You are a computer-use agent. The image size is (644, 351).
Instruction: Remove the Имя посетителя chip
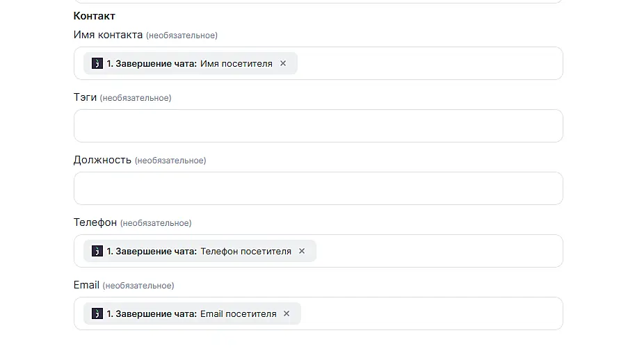pyautogui.click(x=283, y=63)
